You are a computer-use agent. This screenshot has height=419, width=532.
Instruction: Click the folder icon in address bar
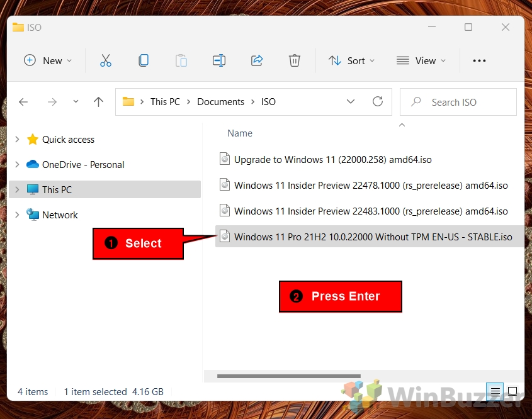pyautogui.click(x=128, y=101)
